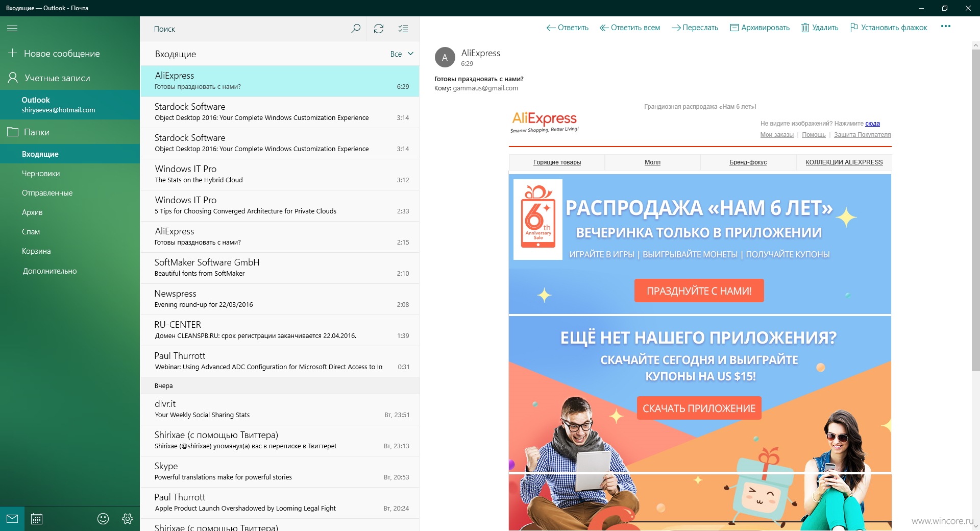
Task: Go to 'Горящие товары' tab
Action: [557, 162]
